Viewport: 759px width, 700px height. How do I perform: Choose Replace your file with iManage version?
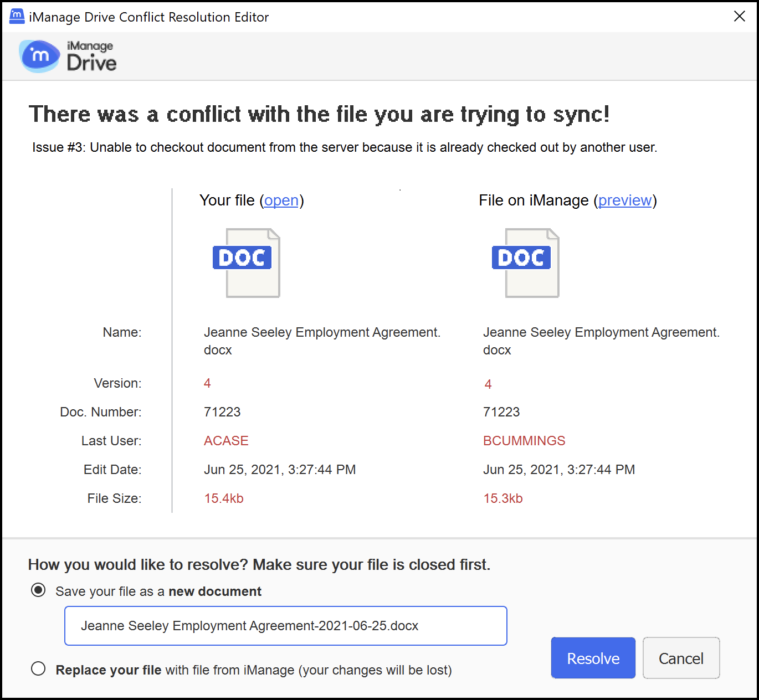pos(38,669)
